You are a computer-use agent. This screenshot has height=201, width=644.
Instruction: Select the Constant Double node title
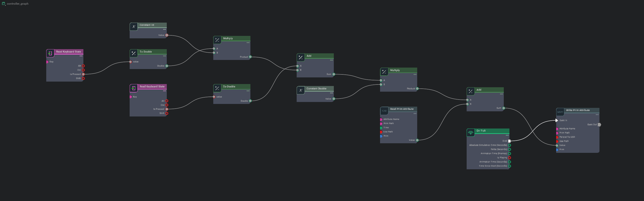tap(316, 88)
